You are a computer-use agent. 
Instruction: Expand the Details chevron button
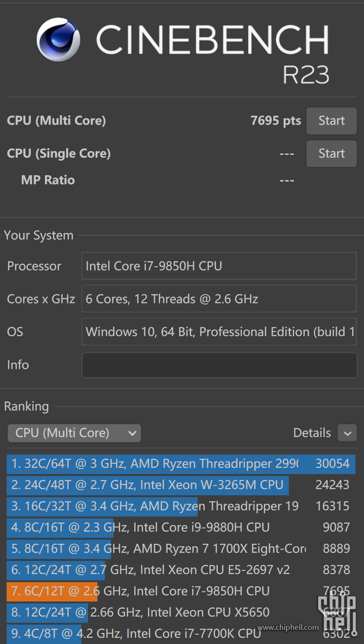(x=347, y=433)
